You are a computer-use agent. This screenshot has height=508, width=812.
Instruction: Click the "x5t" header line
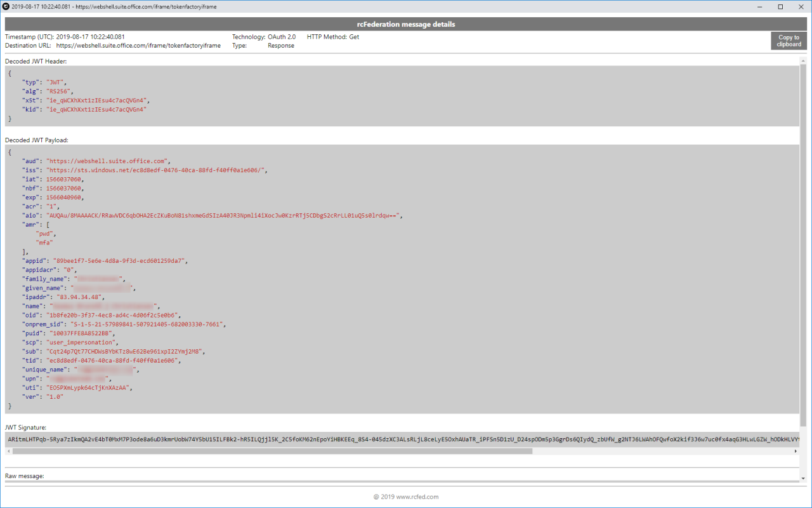(86, 100)
